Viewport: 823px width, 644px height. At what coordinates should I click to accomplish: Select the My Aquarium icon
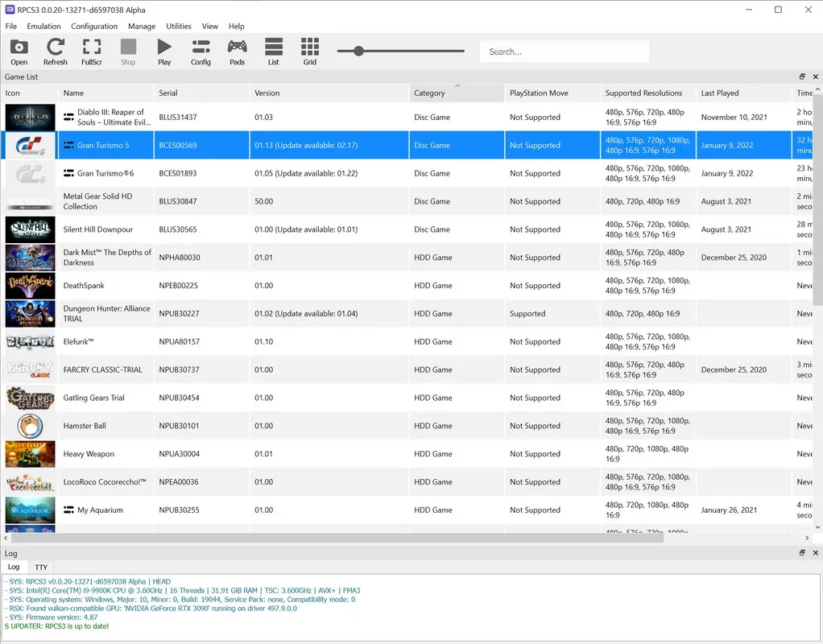[x=30, y=510]
